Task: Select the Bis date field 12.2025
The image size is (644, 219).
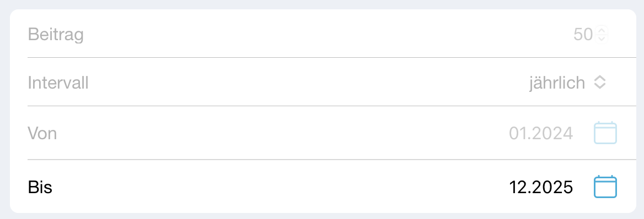Action: [541, 188]
